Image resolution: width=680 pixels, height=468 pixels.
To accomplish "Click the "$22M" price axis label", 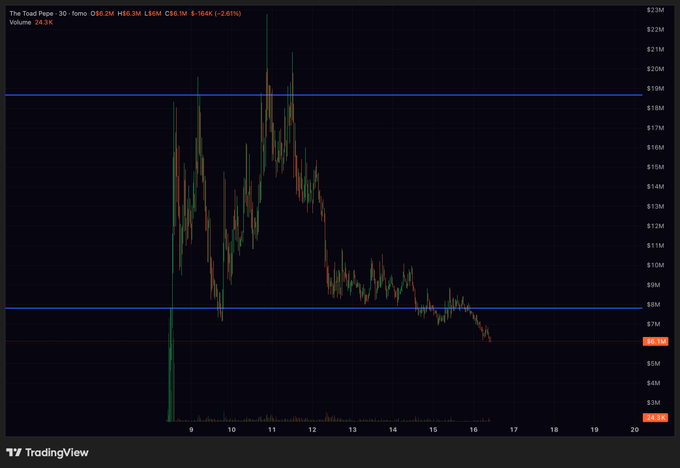I will click(655, 29).
